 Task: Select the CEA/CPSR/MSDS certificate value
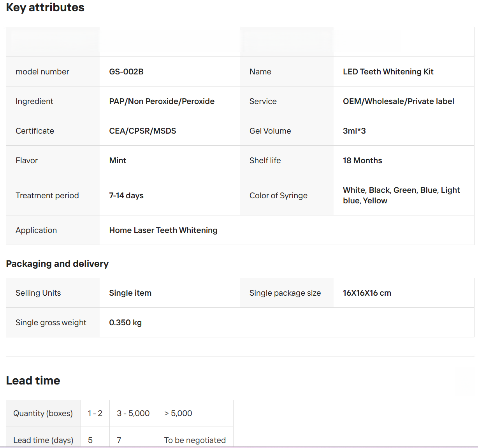coord(142,131)
